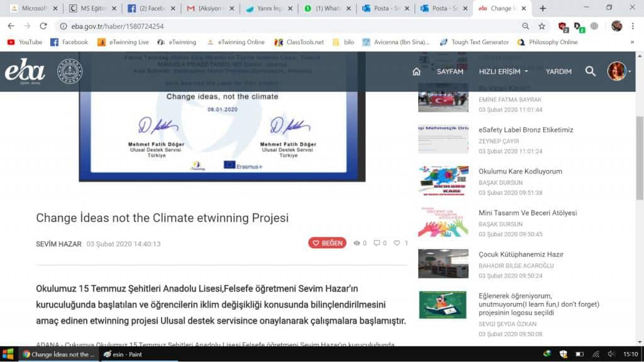Open the Mini Tasarım Ve Beceri Atölyesi article
The width and height of the screenshot is (644, 362).
point(528,212)
